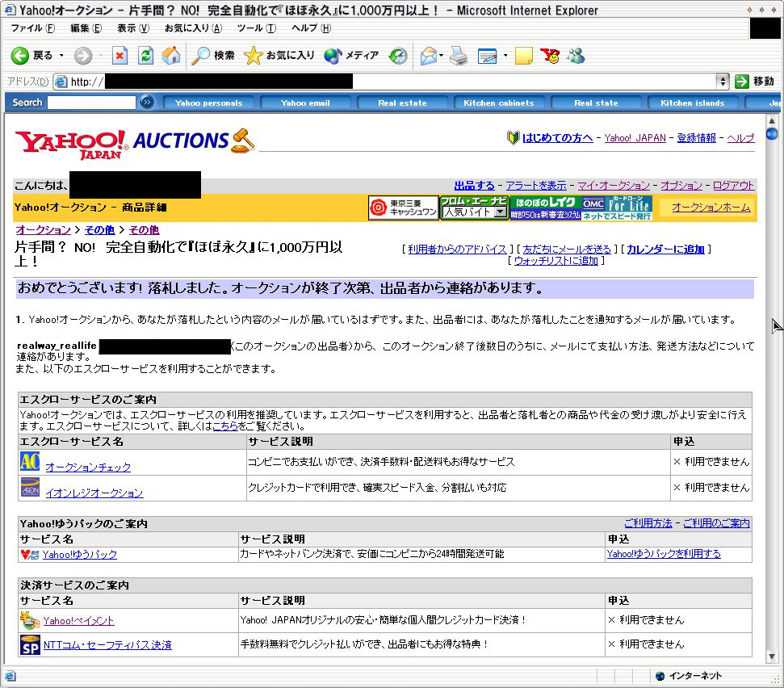Click the Messenger buddies icon
Screen dimensions: 784x688
tap(576, 56)
